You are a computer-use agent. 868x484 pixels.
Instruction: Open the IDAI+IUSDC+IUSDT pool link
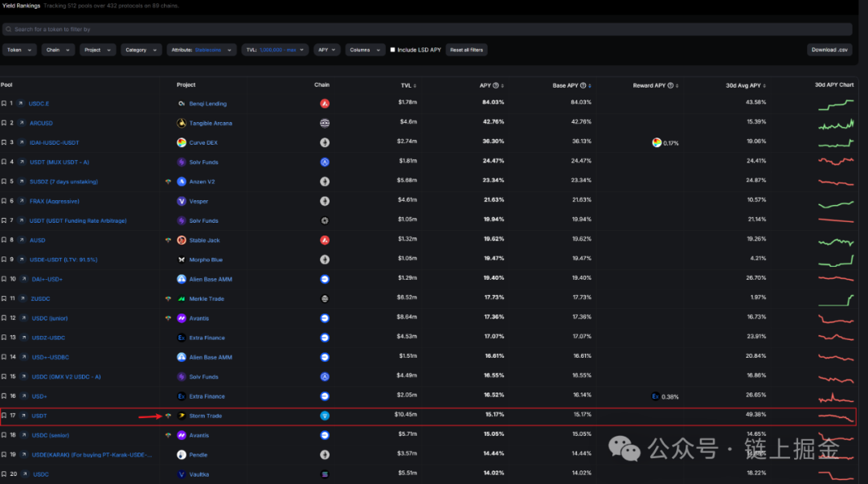click(55, 143)
